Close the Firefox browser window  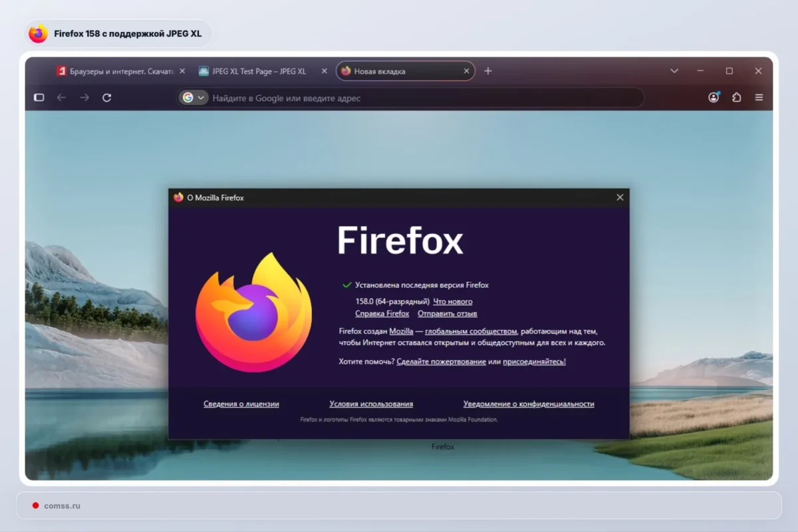(x=758, y=71)
